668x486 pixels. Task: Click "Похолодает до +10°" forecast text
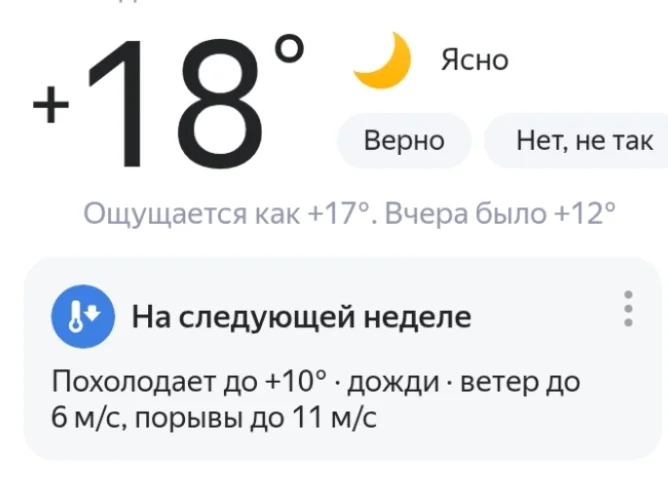tap(189, 381)
